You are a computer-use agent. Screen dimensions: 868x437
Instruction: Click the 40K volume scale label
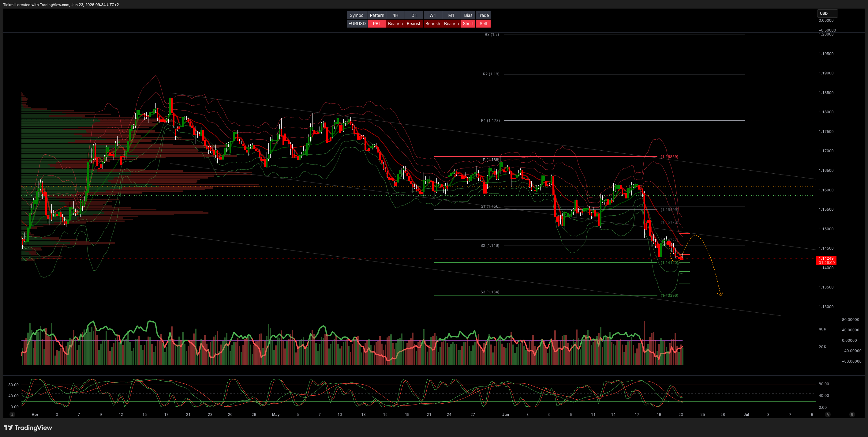point(822,329)
